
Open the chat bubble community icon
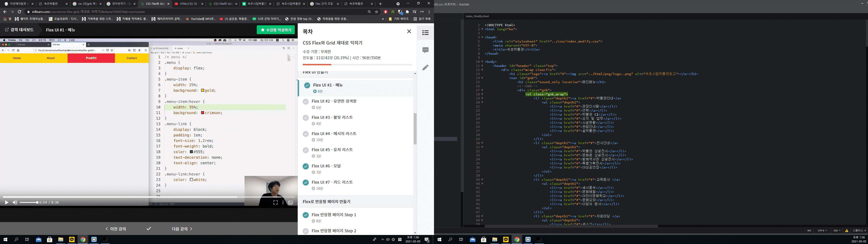point(425,50)
